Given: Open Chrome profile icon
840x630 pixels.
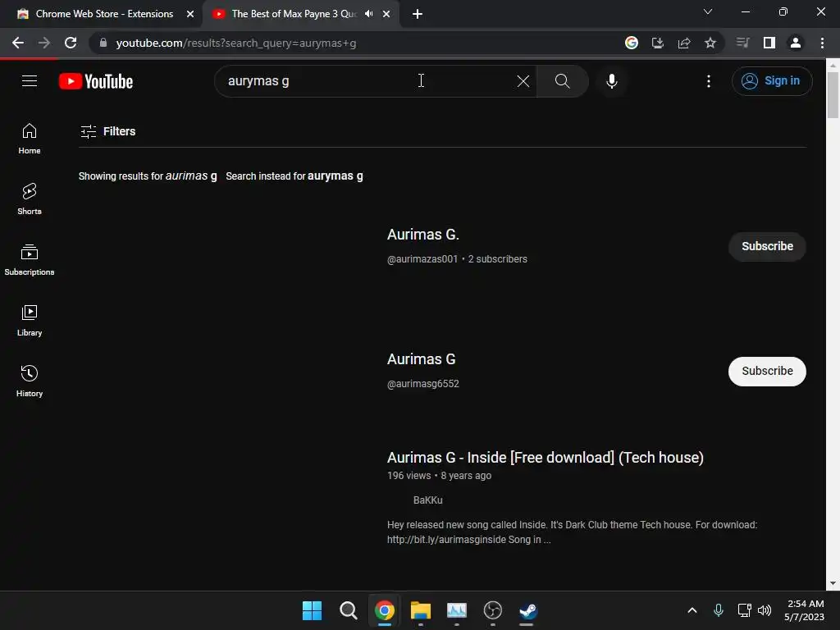Looking at the screenshot, I should pos(795,43).
